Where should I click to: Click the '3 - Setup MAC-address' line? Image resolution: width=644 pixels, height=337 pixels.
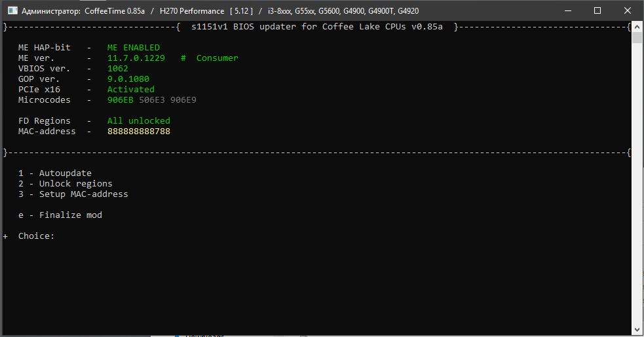click(x=73, y=194)
